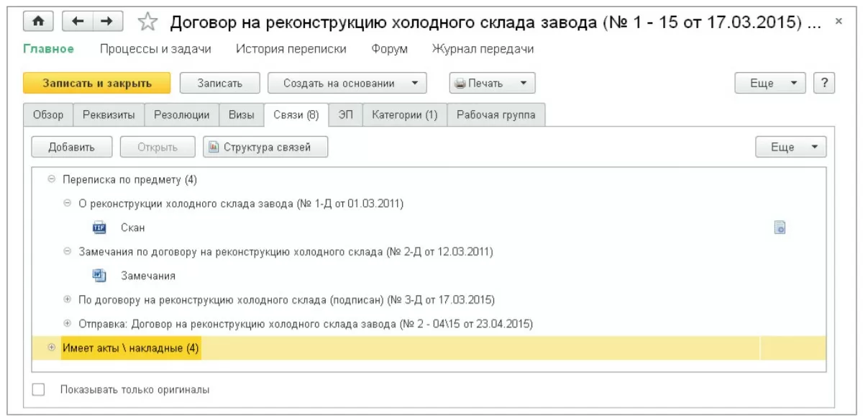The height and width of the screenshot is (416, 868).
Task: Expand Имеет акты \ накладные (4) group
Action: (x=51, y=348)
